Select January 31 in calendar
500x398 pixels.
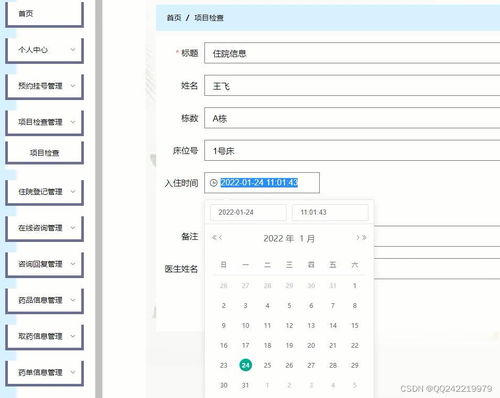pyautogui.click(x=246, y=385)
